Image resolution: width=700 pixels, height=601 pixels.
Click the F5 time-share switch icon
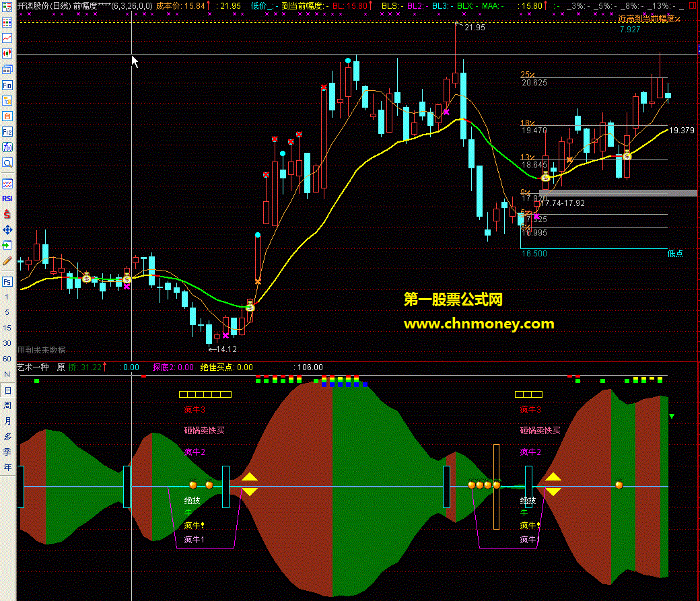point(7,282)
